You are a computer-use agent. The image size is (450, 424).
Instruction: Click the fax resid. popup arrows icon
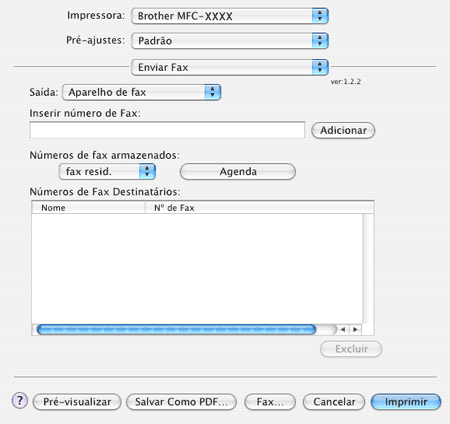click(x=147, y=171)
